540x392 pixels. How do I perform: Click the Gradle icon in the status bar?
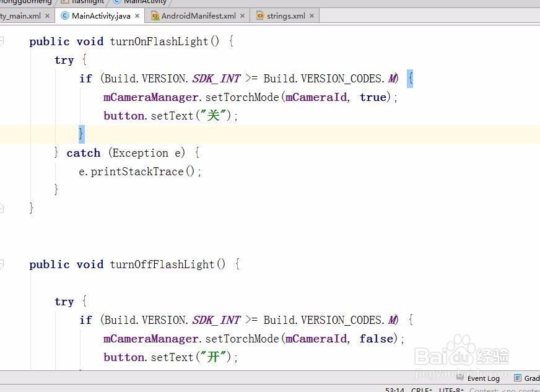pos(519,378)
